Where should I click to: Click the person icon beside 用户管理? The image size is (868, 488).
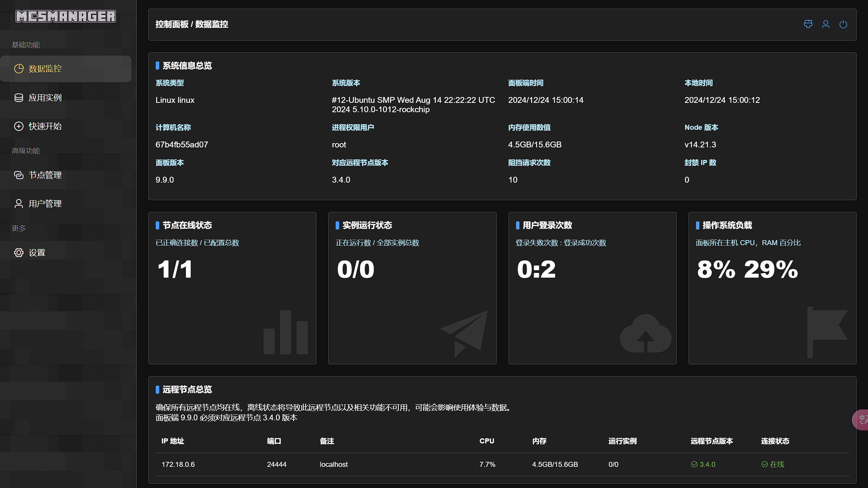(19, 204)
